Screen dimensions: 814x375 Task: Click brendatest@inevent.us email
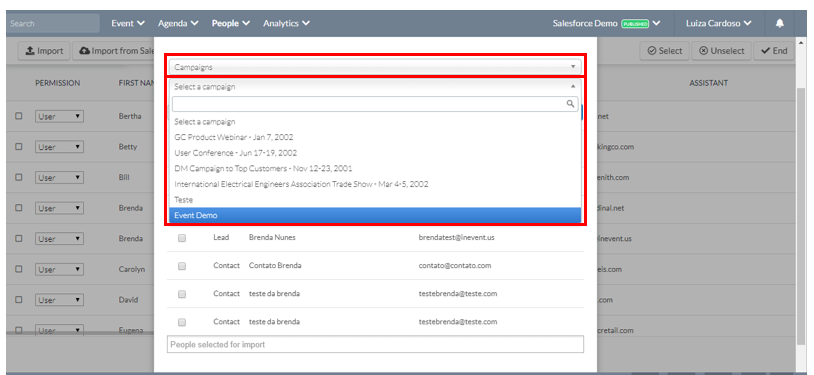pos(456,237)
